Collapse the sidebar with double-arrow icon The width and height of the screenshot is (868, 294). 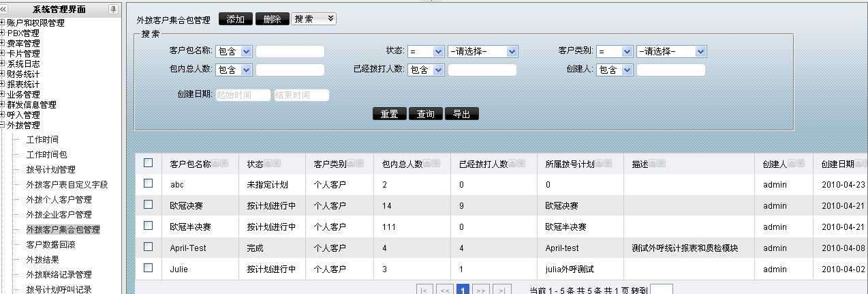[x=4, y=9]
